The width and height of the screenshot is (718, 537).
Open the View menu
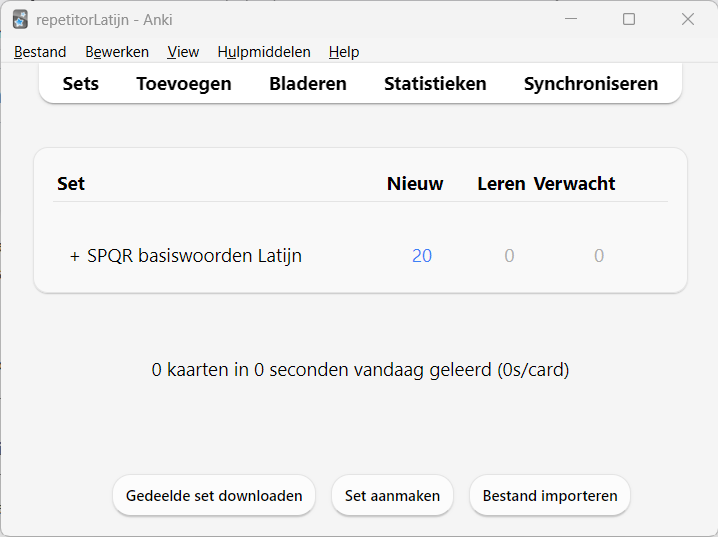(x=183, y=52)
